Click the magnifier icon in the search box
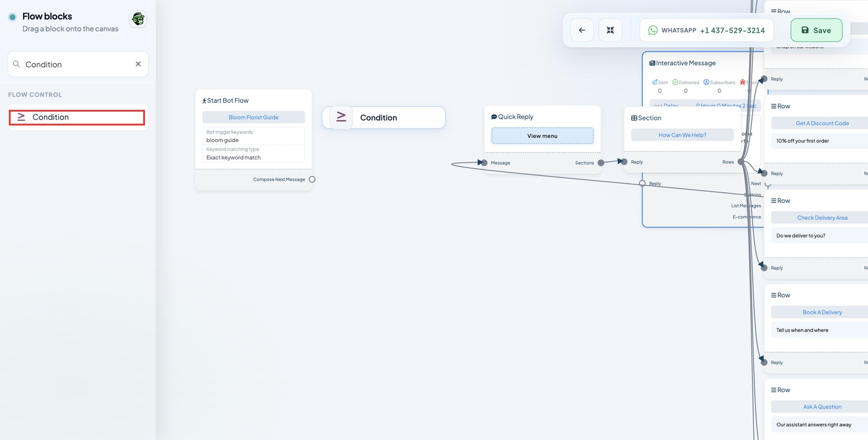Viewport: 868px width, 440px height. (17, 64)
